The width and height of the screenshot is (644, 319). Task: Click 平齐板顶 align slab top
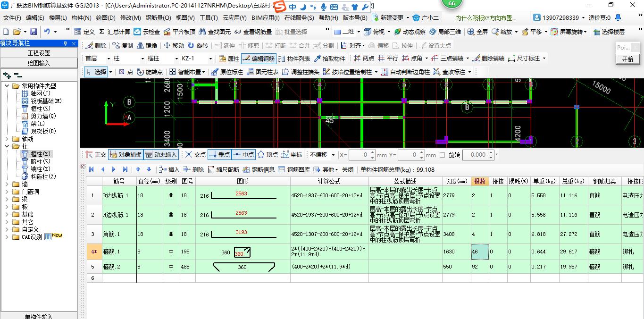click(179, 32)
